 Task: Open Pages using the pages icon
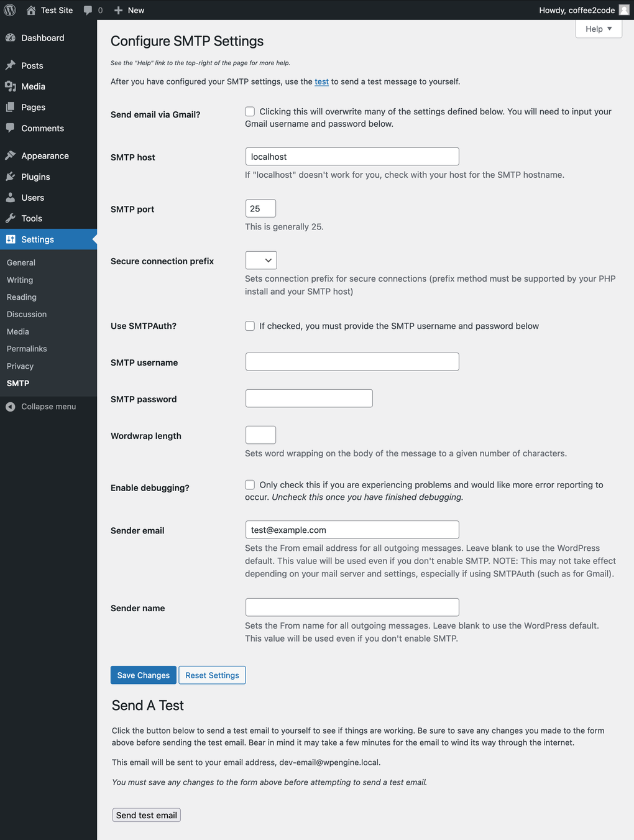tap(11, 107)
